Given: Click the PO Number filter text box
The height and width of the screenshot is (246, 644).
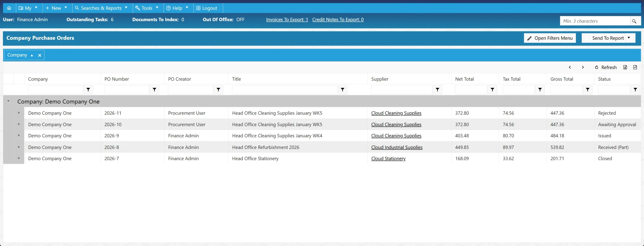Looking at the screenshot, I should coord(127,90).
